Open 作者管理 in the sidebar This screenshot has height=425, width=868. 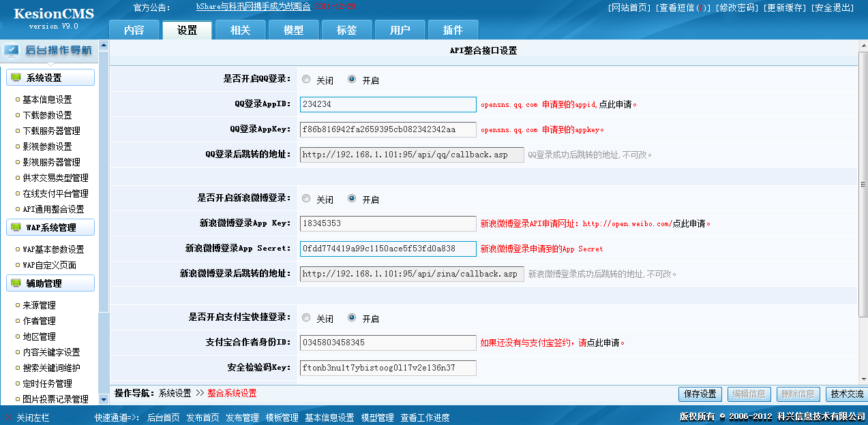pos(39,321)
